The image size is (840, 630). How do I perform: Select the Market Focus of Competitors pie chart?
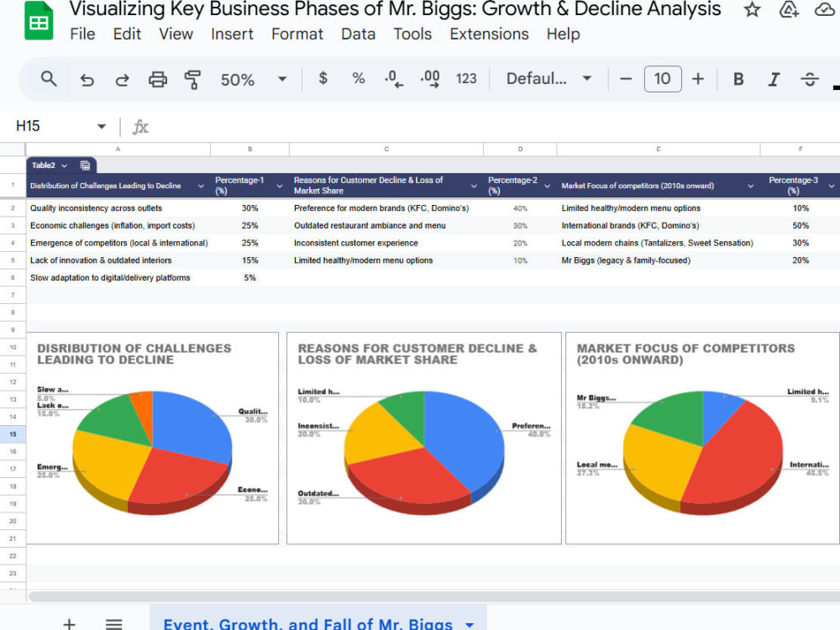click(x=703, y=438)
